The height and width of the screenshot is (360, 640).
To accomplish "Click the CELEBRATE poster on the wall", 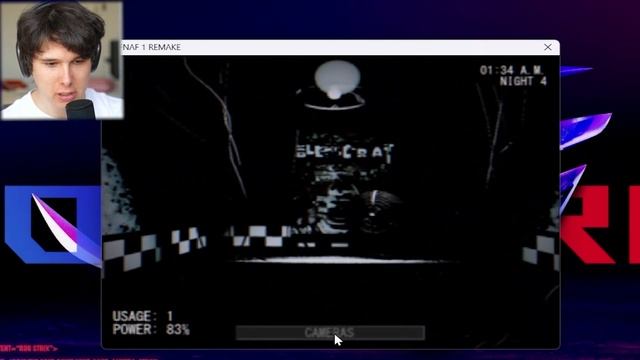I will click(x=345, y=152).
